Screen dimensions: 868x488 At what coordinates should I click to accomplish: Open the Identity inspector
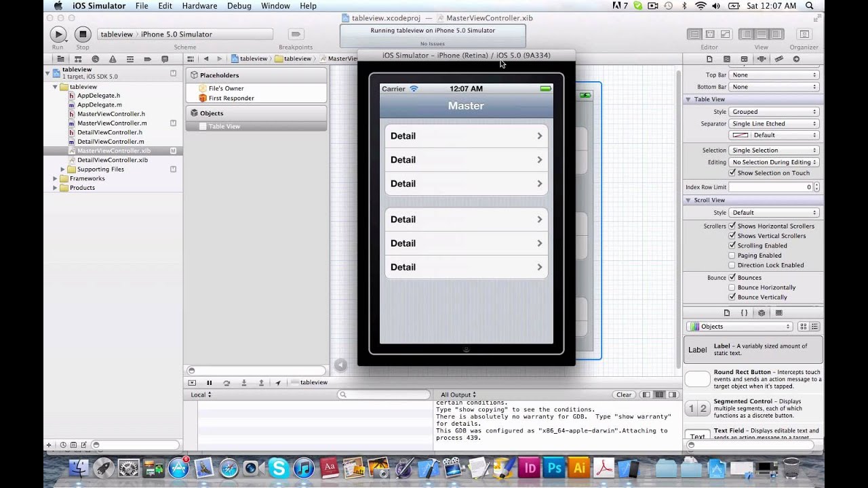click(745, 59)
